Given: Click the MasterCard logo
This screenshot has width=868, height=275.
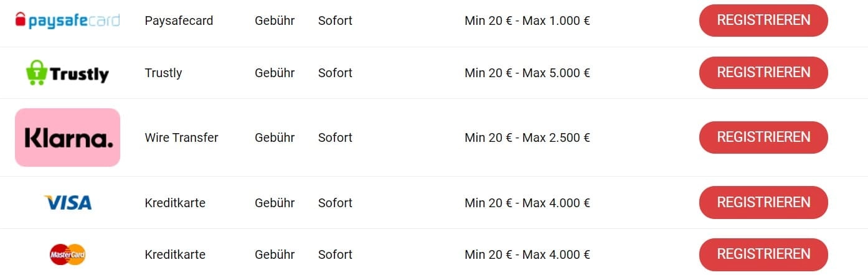Looking at the screenshot, I should click(x=67, y=254).
